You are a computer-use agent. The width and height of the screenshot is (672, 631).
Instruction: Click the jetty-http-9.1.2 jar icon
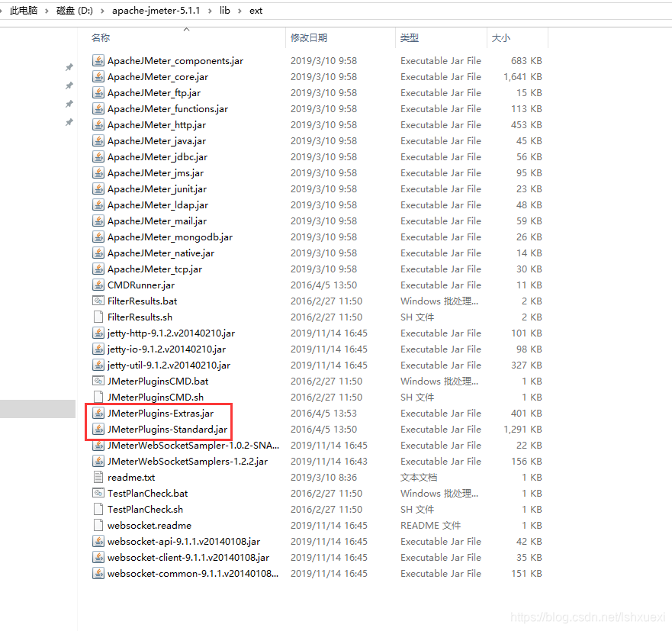point(98,333)
